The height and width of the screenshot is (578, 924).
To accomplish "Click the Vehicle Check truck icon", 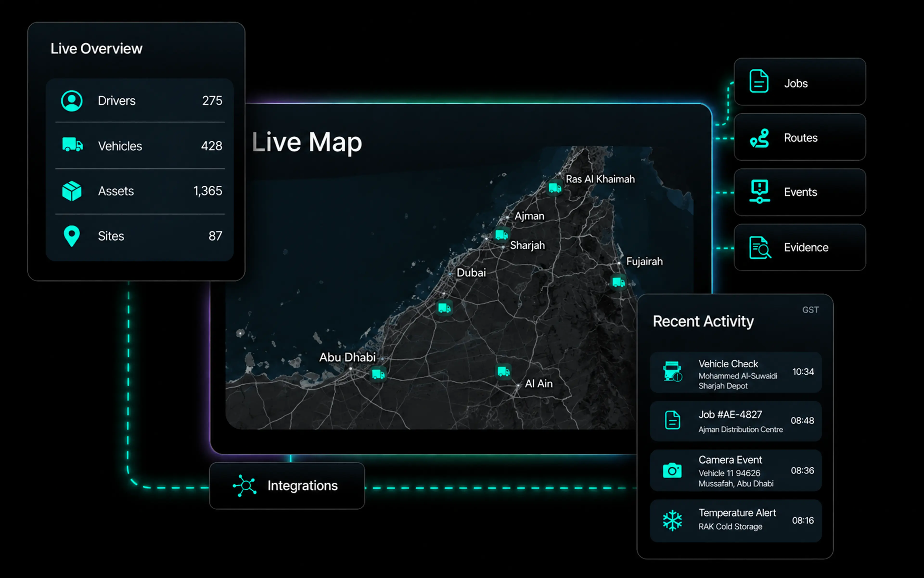I will (x=672, y=371).
